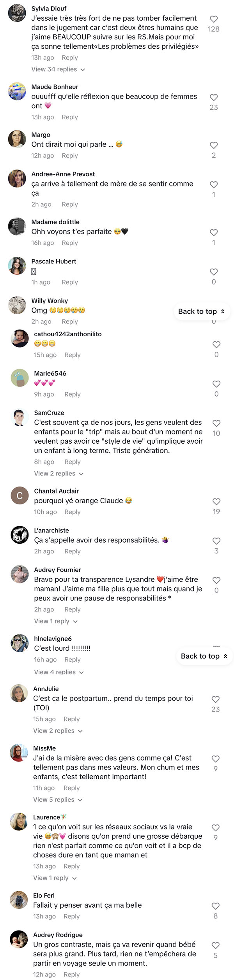Click the upper Back to top button
Screen dimensions: 234x980
click(x=202, y=311)
